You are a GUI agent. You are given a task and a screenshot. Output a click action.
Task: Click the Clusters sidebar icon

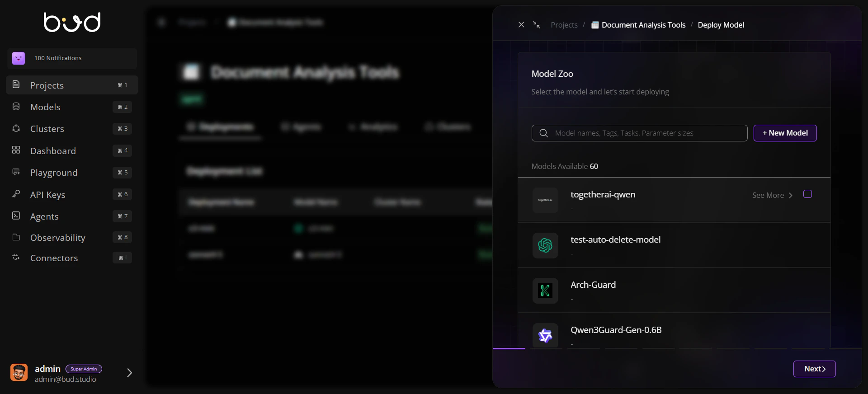(16, 128)
